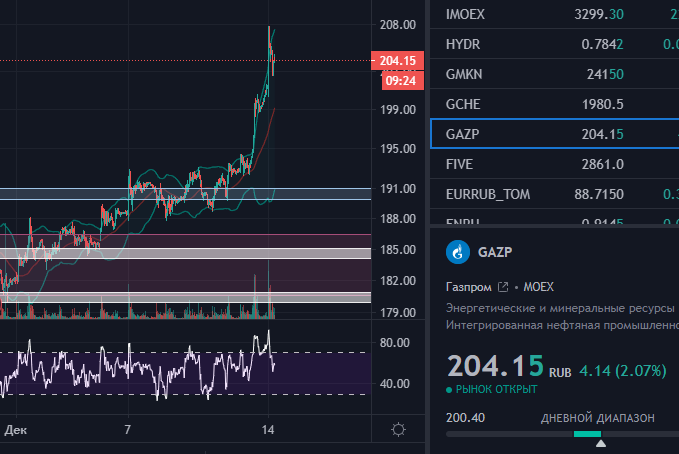The image size is (679, 454).
Task: Click the 199.00 price axis label
Action: pyautogui.click(x=398, y=110)
